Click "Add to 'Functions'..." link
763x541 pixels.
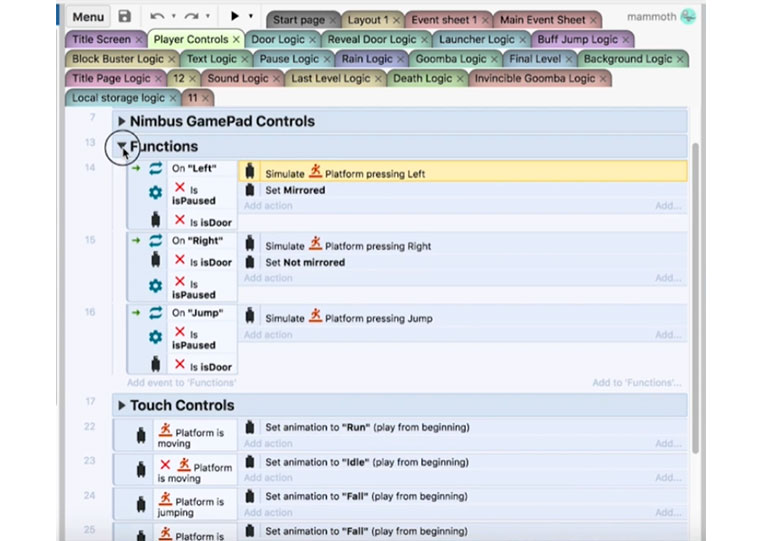pyautogui.click(x=636, y=383)
